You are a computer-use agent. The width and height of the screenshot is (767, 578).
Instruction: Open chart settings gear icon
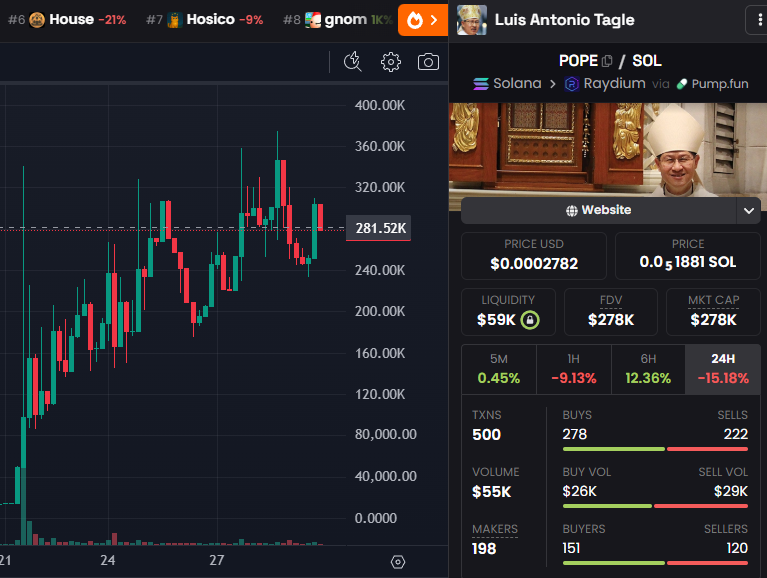[391, 62]
